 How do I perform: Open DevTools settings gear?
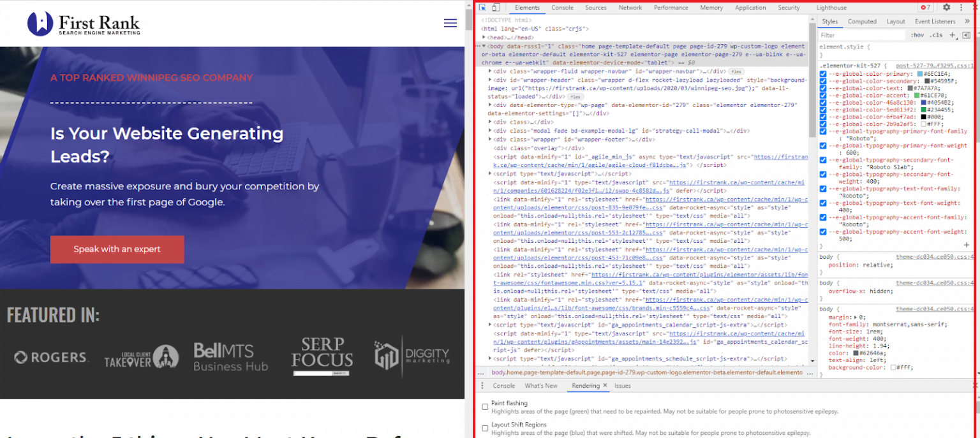pos(947,8)
